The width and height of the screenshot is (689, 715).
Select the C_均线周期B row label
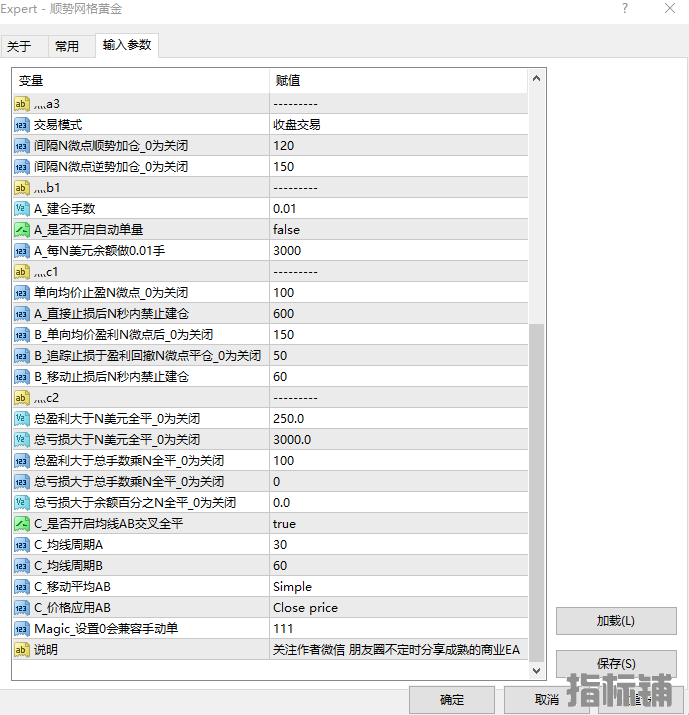[x=68, y=565]
